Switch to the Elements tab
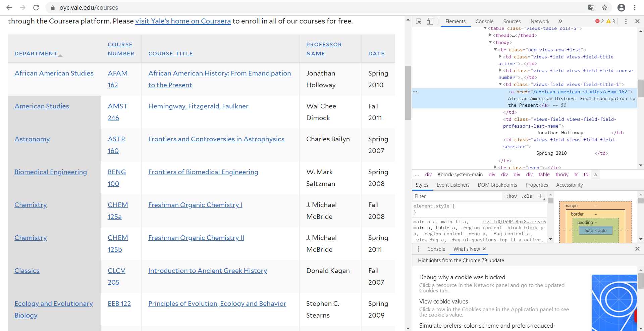The image size is (644, 331). 455,21
